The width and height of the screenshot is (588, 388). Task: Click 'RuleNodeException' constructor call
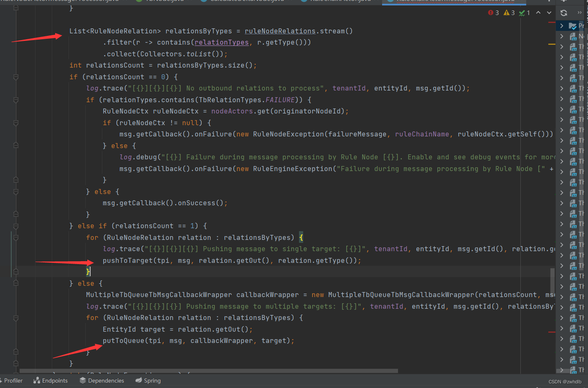[x=289, y=134]
